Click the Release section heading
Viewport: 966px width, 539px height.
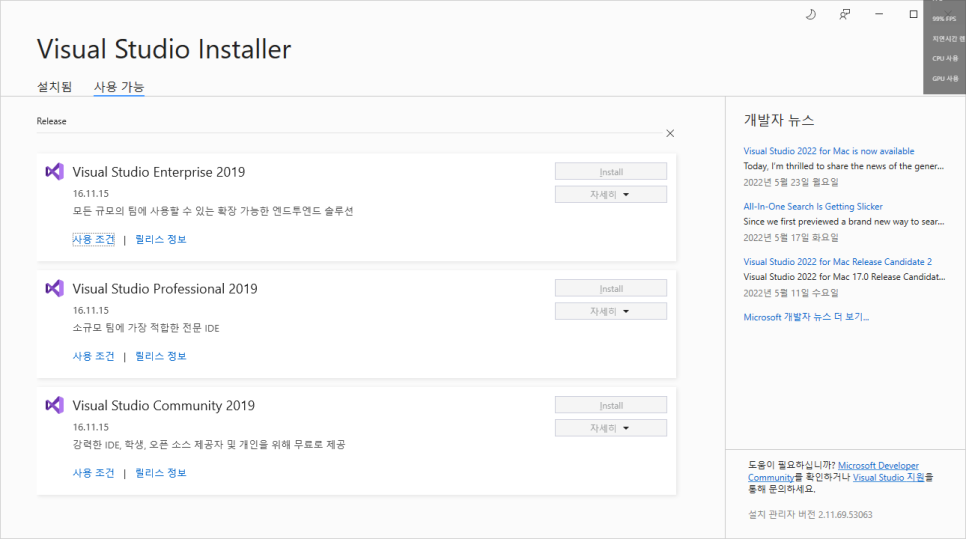click(51, 121)
